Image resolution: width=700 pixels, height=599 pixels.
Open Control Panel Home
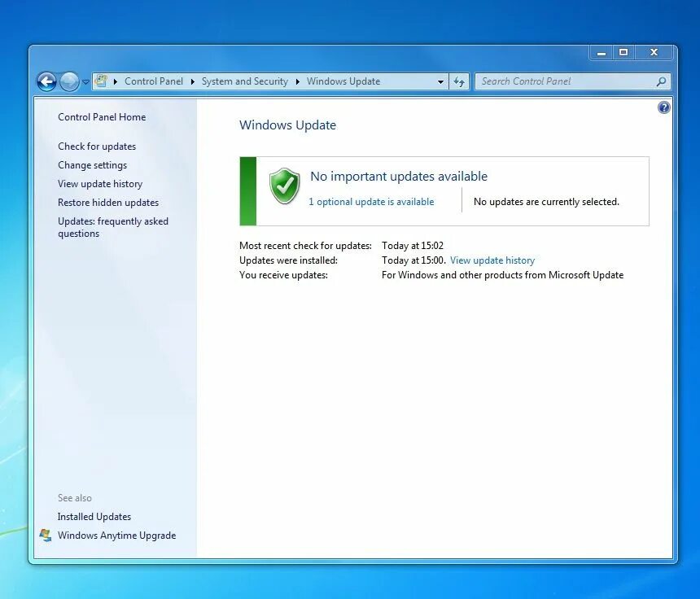[x=102, y=117]
